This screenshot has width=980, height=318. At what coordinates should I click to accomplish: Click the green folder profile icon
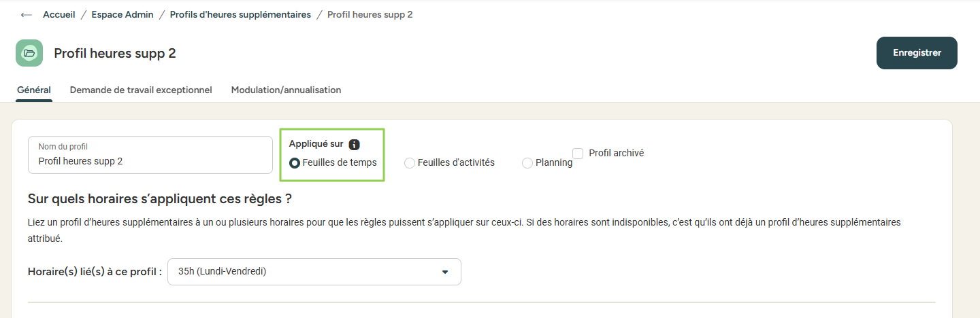29,53
